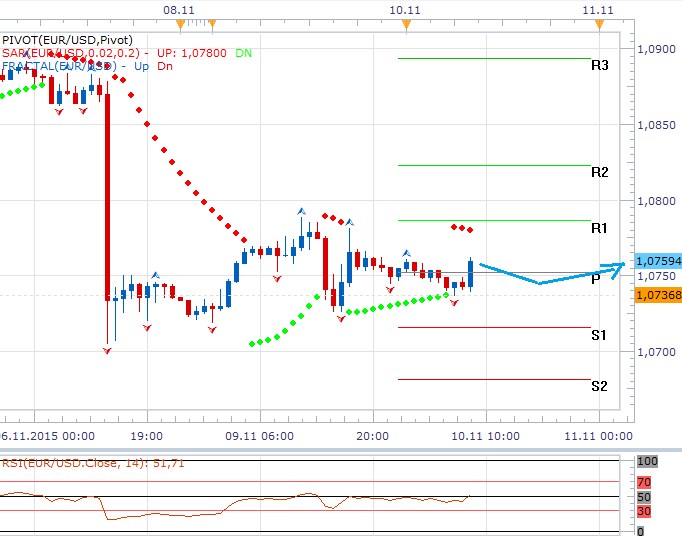This screenshot has width=682, height=536.
Task: Select the blue forecast arrow head
Action: (614, 269)
